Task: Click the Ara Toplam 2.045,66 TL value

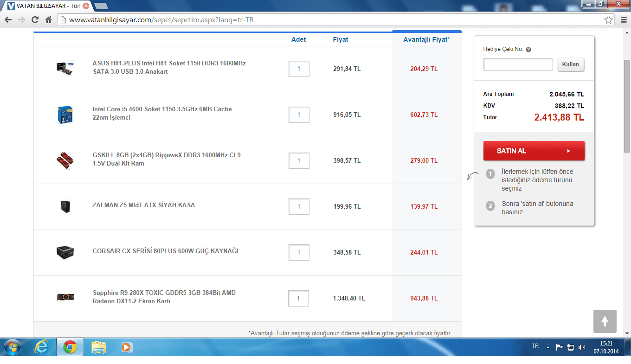Action: coord(567,94)
